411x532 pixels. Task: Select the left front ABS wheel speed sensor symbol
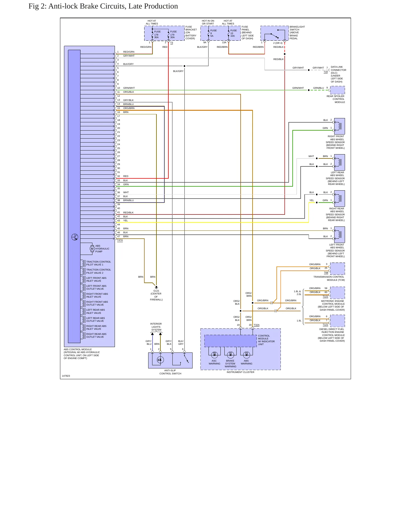pyautogui.click(x=339, y=234)
